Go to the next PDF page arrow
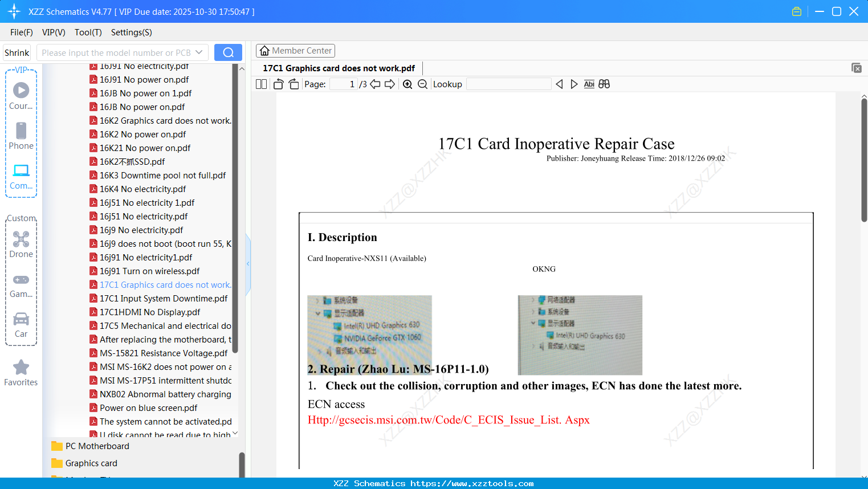The width and height of the screenshot is (868, 489). click(x=390, y=84)
